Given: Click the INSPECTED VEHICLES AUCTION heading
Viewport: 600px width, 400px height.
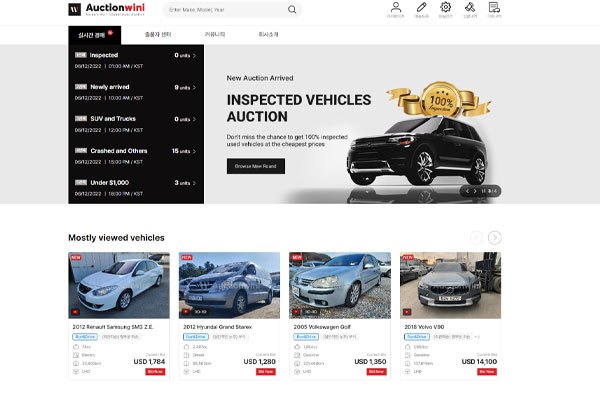Looking at the screenshot, I should [x=299, y=108].
